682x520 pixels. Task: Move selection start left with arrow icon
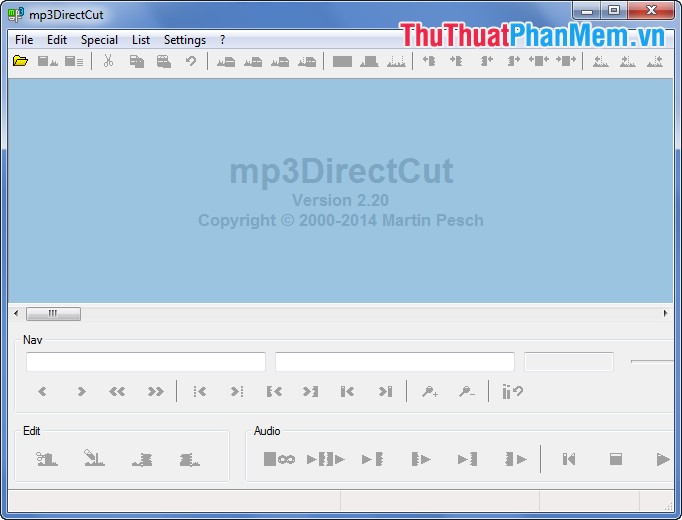[x=429, y=61]
